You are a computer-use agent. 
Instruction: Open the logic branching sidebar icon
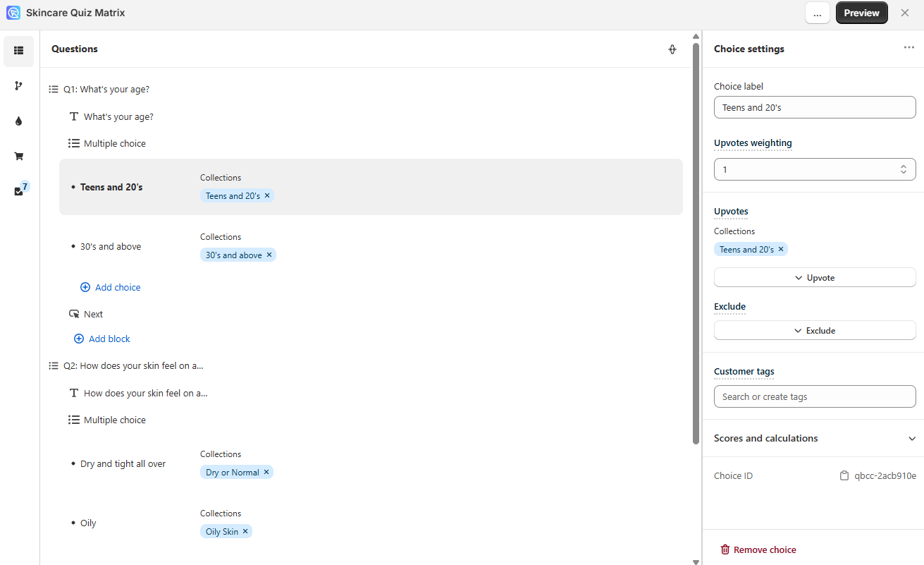tap(18, 86)
